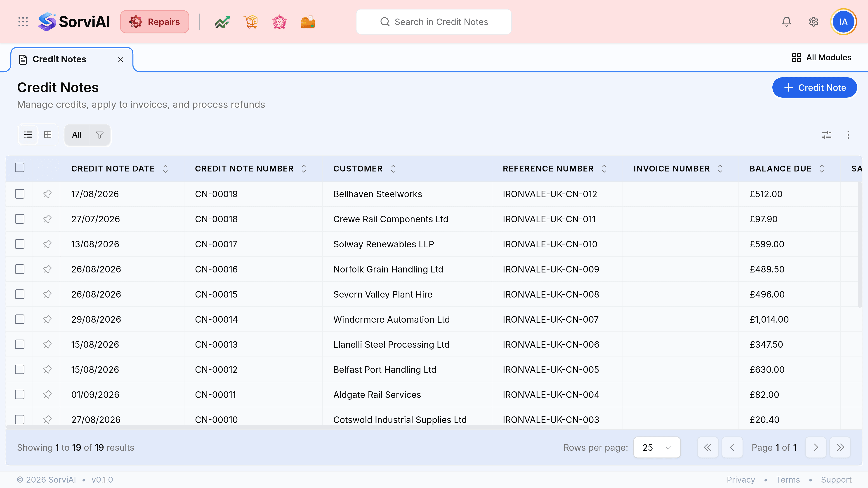This screenshot has width=868, height=488.
Task: Open the Repairs module
Action: coord(155,22)
